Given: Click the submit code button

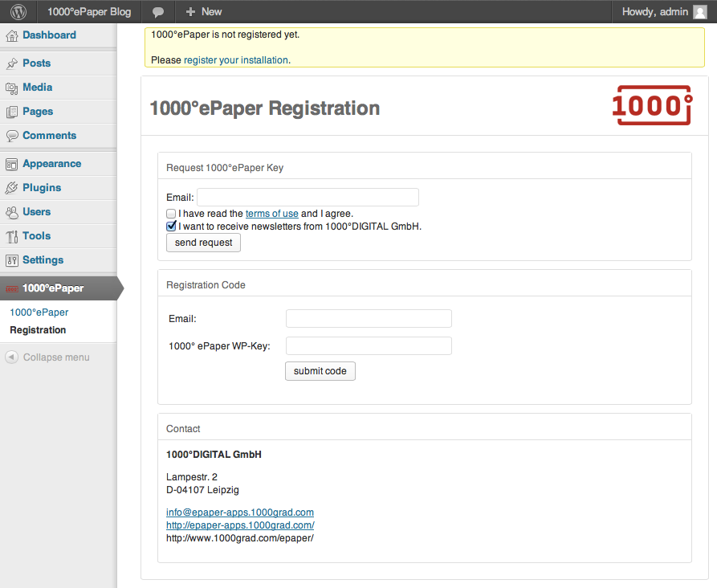Looking at the screenshot, I should (x=320, y=371).
